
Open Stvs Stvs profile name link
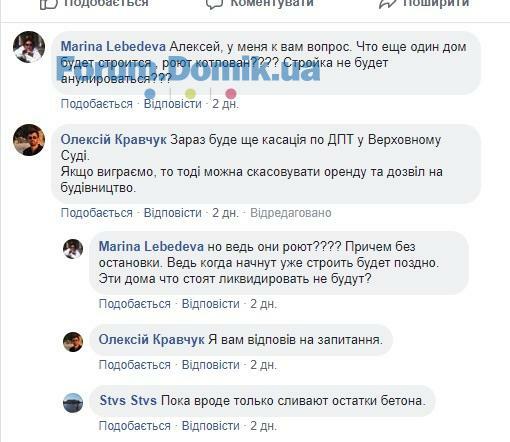pyautogui.click(x=128, y=400)
